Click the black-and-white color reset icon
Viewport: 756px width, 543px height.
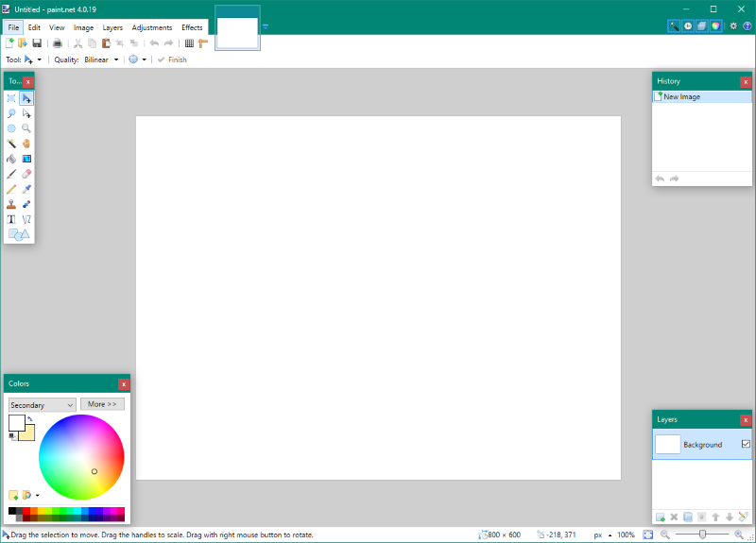[x=12, y=436]
